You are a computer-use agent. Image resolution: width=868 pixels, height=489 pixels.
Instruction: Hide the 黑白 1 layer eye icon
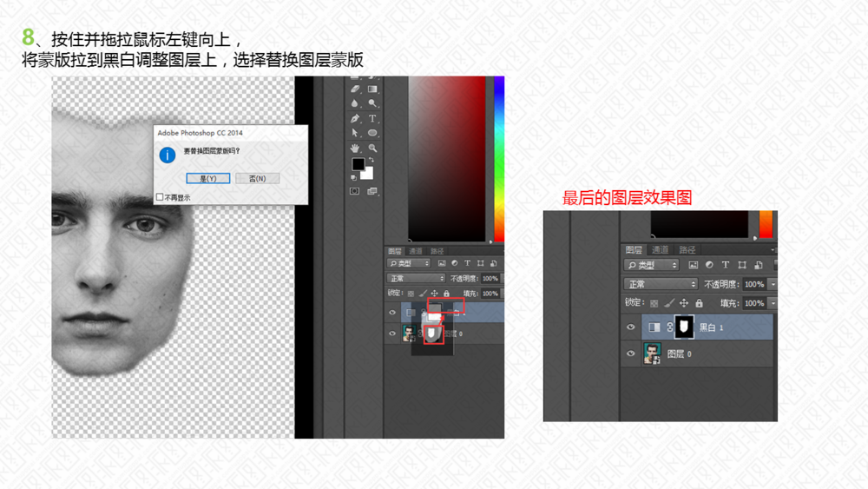(630, 327)
